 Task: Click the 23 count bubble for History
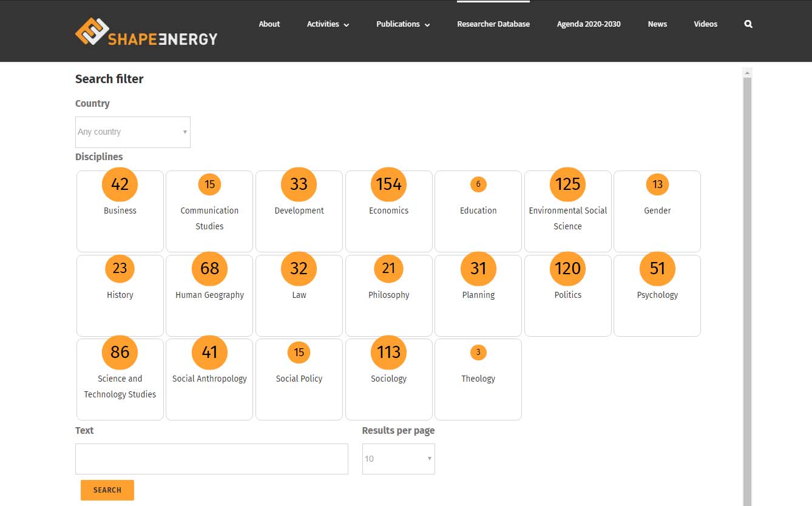[120, 269]
